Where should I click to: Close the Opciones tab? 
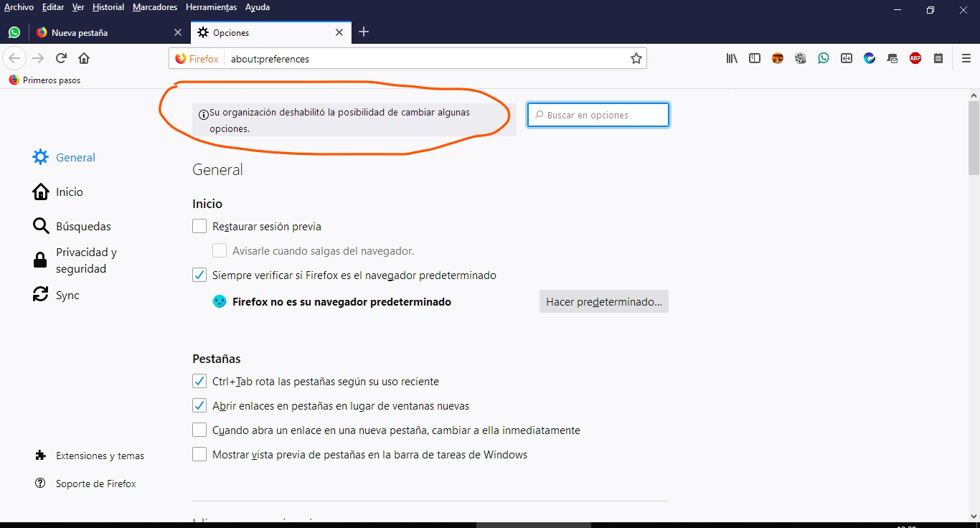coord(340,33)
